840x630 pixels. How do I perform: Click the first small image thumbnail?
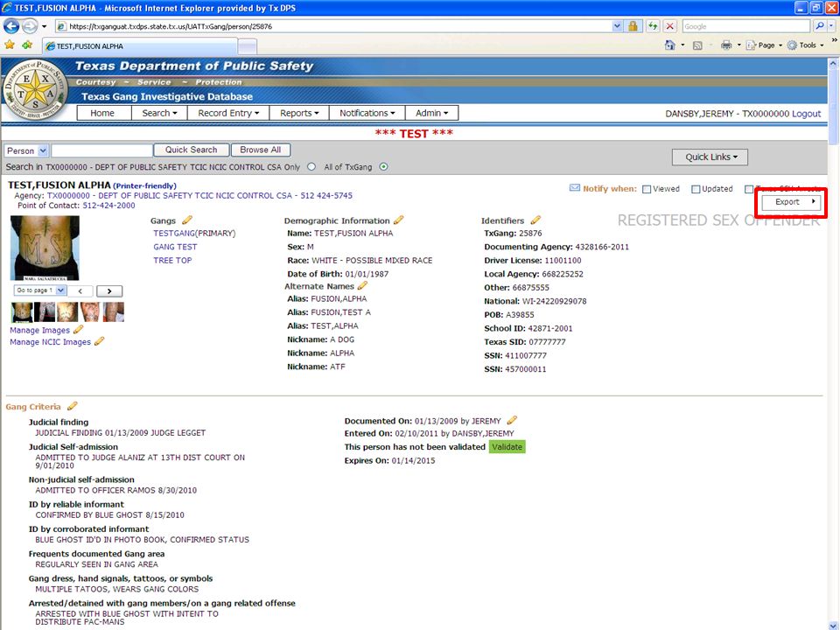(22, 311)
